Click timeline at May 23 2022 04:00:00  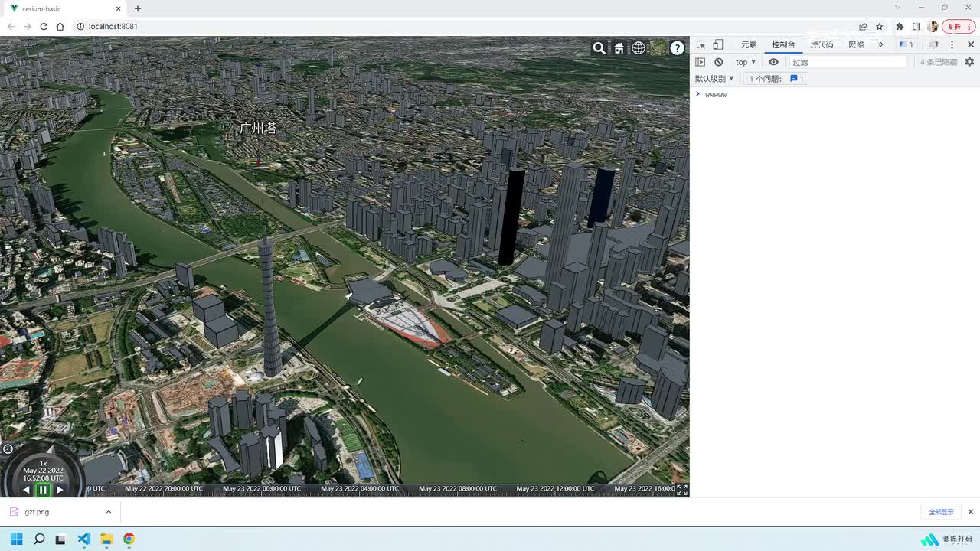360,488
